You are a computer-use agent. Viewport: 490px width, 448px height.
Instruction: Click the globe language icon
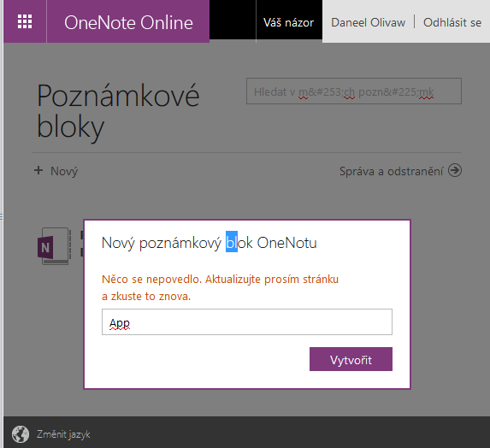[21, 434]
